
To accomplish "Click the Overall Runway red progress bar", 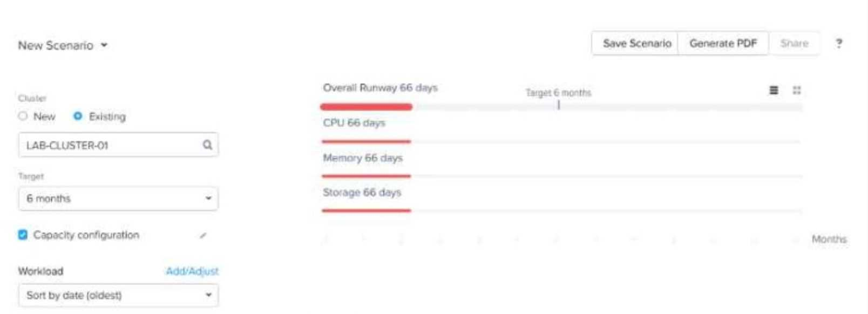I will pos(367,107).
